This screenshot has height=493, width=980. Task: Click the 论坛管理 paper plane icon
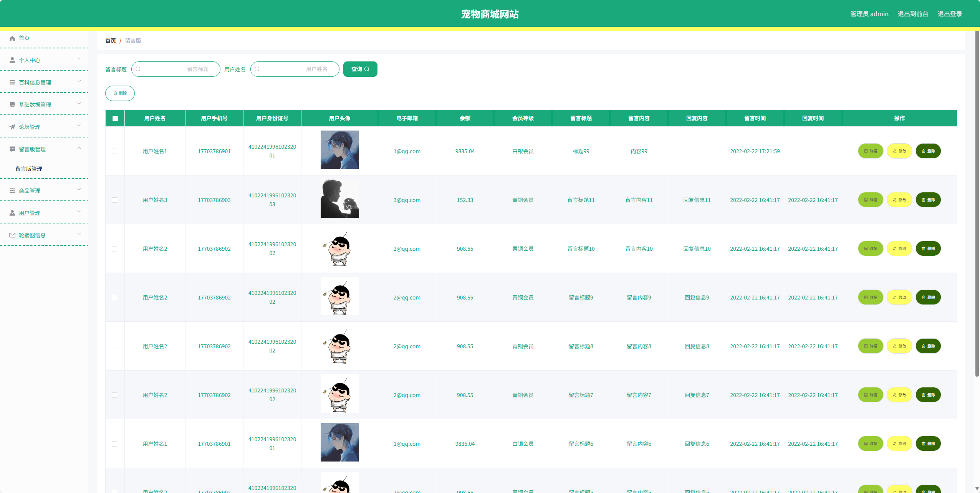[x=12, y=127]
